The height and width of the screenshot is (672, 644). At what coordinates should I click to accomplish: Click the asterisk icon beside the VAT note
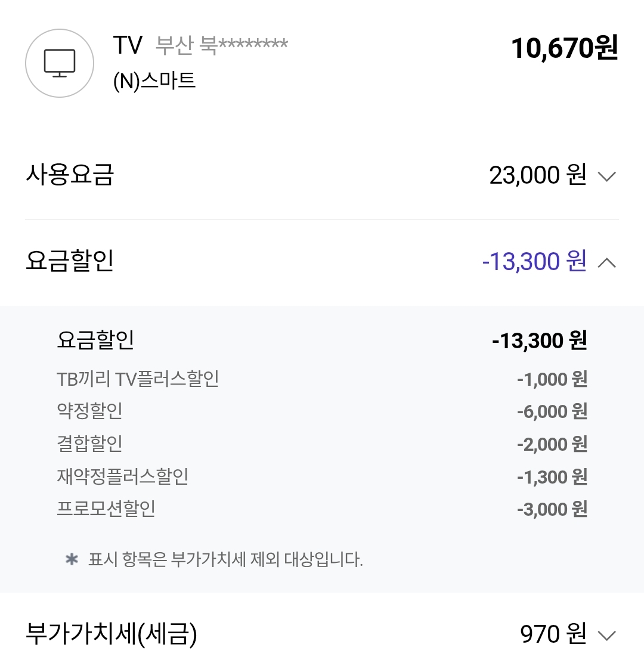pos(72,559)
